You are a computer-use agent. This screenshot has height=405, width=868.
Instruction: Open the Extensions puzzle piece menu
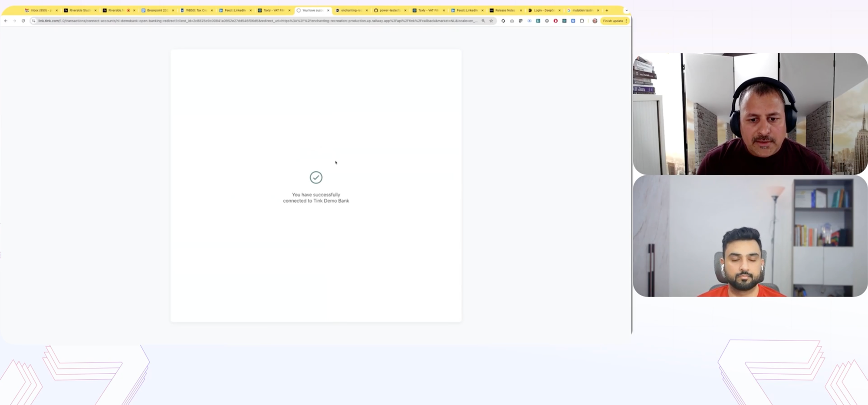click(582, 21)
